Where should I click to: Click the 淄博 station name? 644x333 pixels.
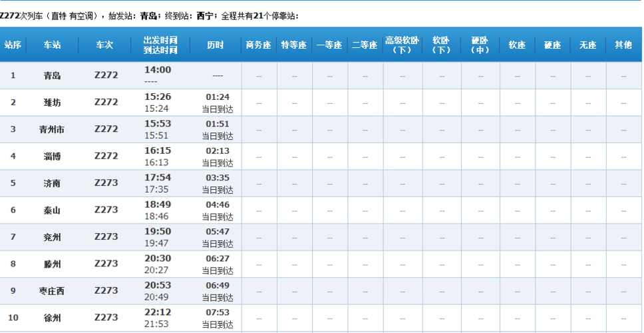[x=52, y=157]
